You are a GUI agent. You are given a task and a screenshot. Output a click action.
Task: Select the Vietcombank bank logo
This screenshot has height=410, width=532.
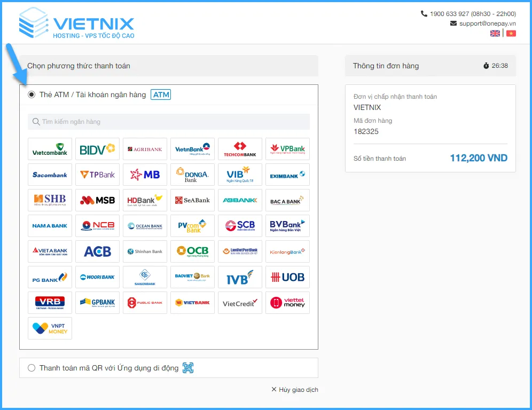50,149
